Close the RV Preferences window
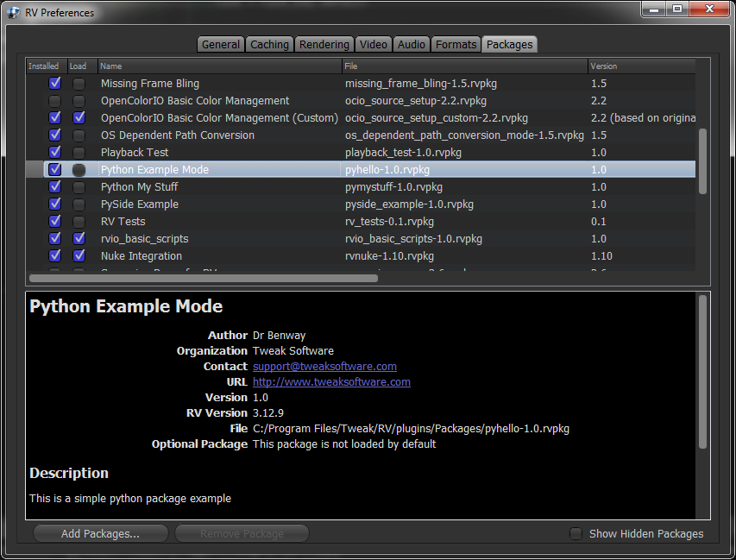The image size is (736, 560). [x=709, y=9]
